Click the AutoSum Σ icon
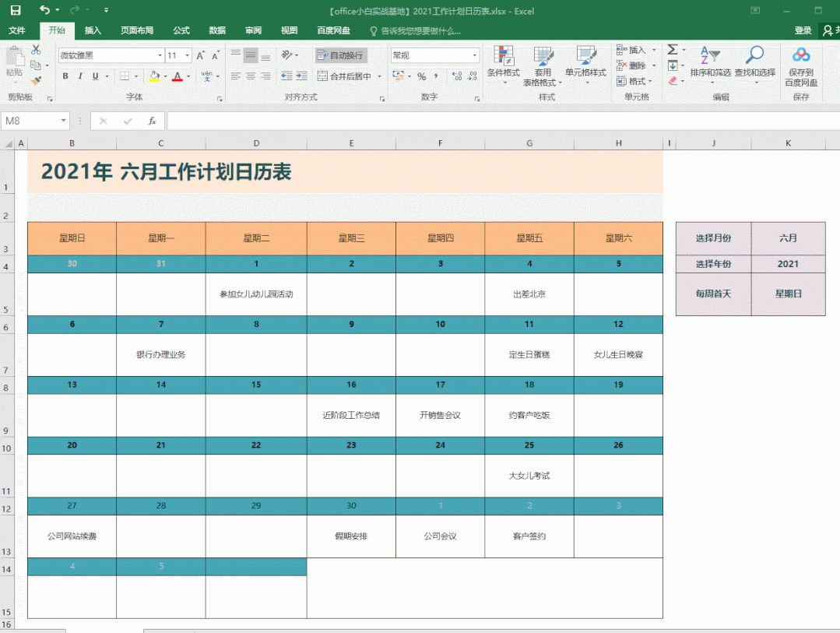The image size is (840, 633). pyautogui.click(x=671, y=49)
